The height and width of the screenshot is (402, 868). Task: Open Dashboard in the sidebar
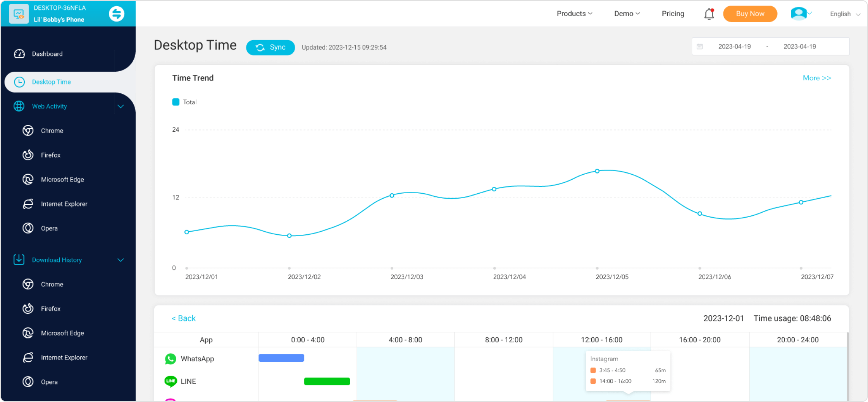pos(47,54)
